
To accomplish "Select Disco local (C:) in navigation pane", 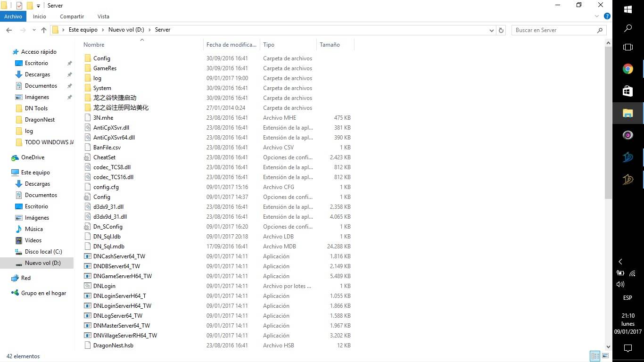I will click(43, 252).
